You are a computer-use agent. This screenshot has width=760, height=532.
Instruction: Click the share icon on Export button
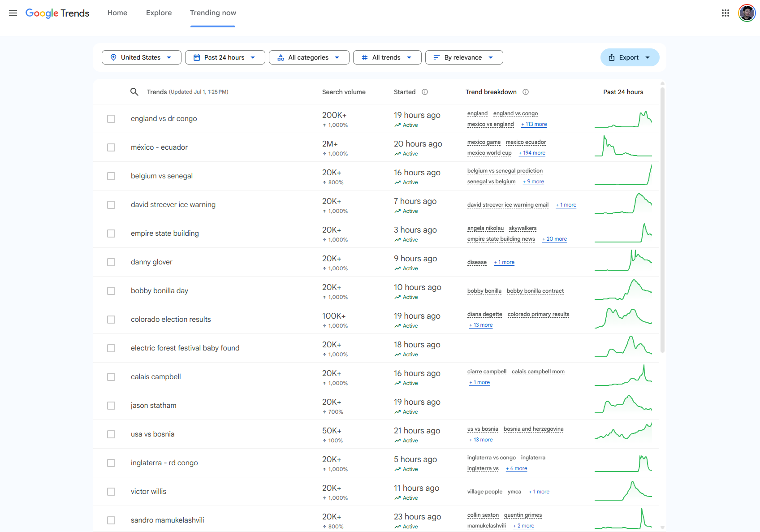612,57
